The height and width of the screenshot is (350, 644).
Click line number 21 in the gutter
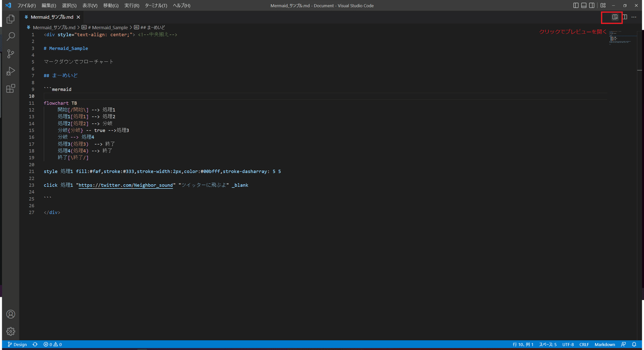click(x=33, y=171)
